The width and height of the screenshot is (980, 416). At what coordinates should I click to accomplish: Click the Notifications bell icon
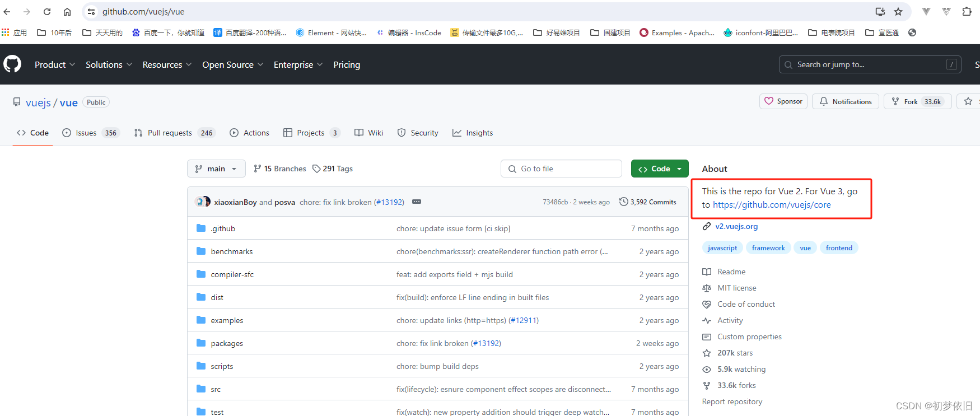[824, 101]
